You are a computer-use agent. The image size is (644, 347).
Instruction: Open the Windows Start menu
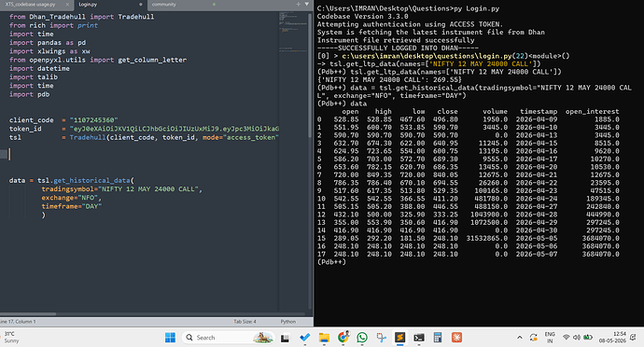170,338
